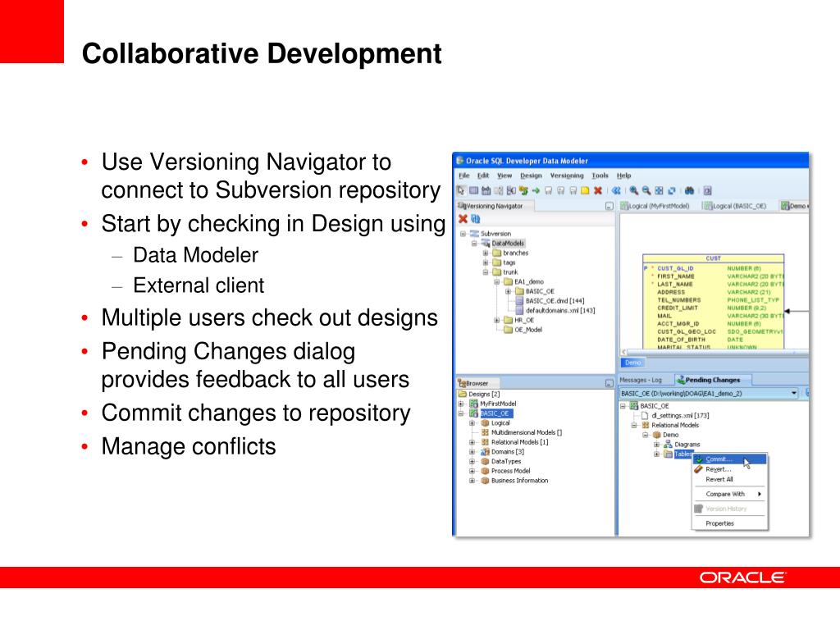Select the arrow pointer tool in the toolbar
The height and width of the screenshot is (630, 840).
pyautogui.click(x=461, y=190)
